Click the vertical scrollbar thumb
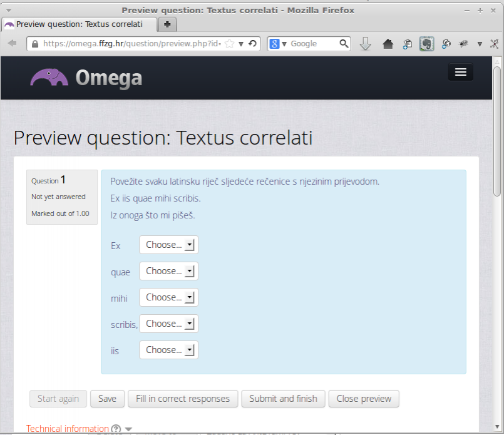This screenshot has width=504, height=435. 497,131
